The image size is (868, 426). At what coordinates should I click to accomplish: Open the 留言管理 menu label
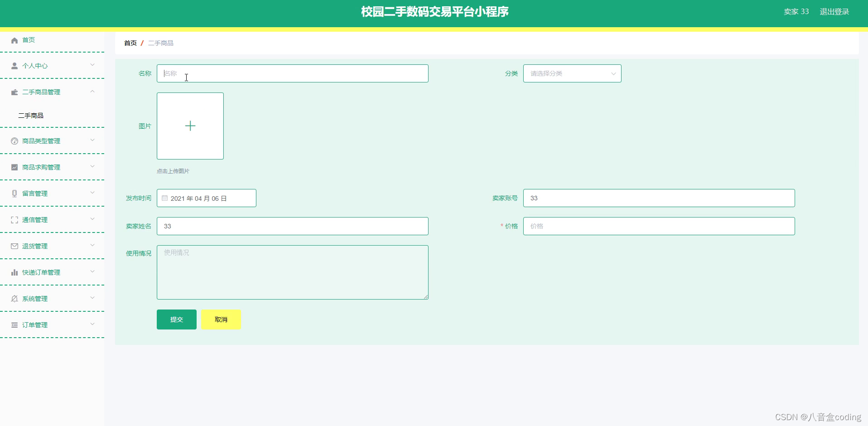[35, 194]
